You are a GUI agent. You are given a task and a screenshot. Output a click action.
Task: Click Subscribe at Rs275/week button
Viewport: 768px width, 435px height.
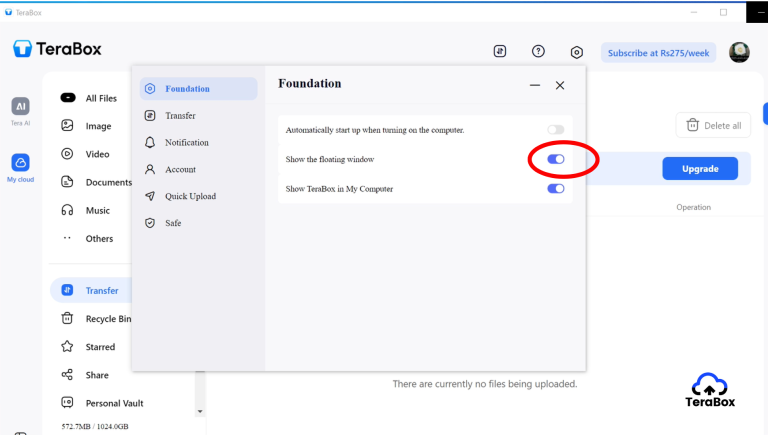click(x=658, y=53)
